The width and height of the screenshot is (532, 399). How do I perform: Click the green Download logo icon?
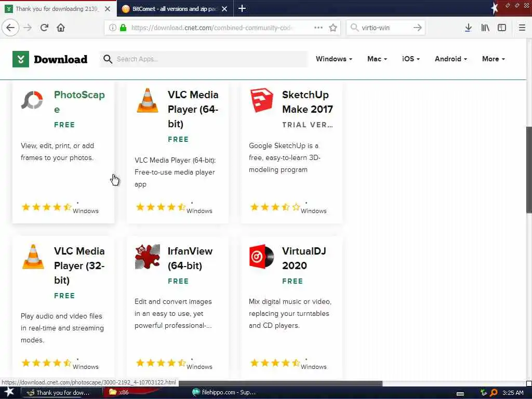click(x=21, y=59)
